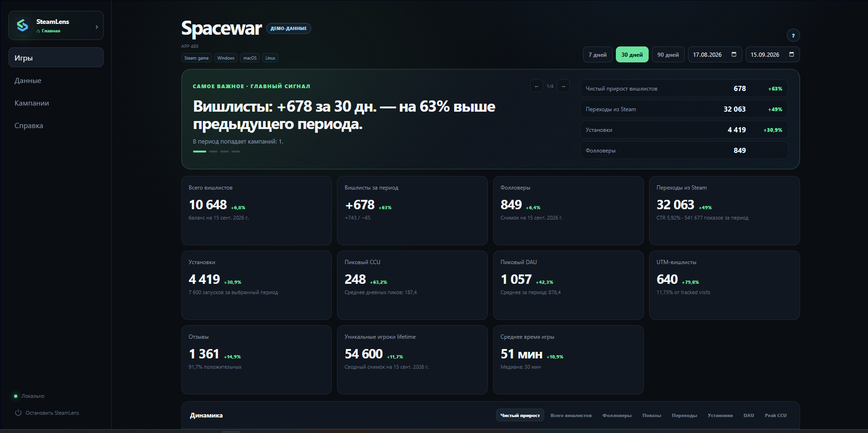Open the Среднее время игры card
Viewport: 868px width, 433px height.
569,360
